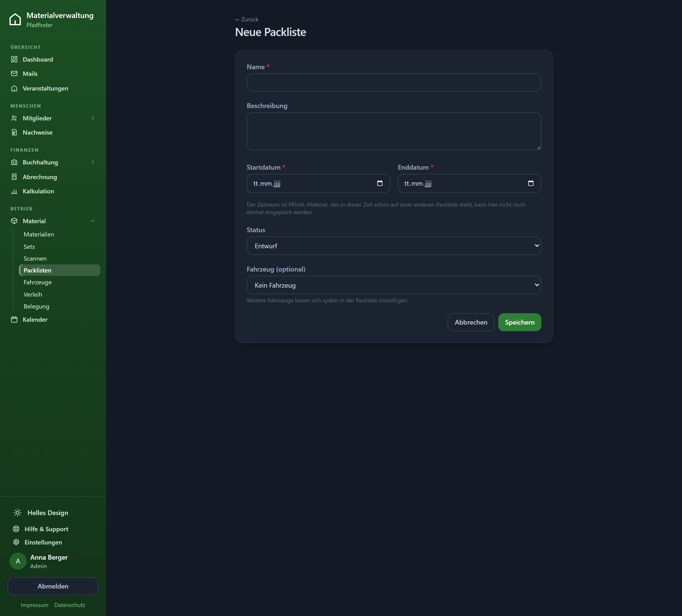Viewport: 682px width, 616px height.
Task: Expand the Mitglieder submenu chevron
Action: pyautogui.click(x=93, y=118)
